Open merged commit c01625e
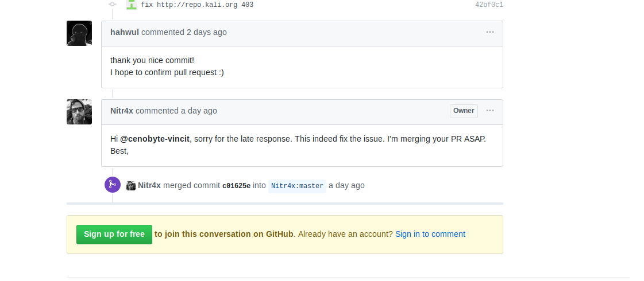 tap(236, 186)
